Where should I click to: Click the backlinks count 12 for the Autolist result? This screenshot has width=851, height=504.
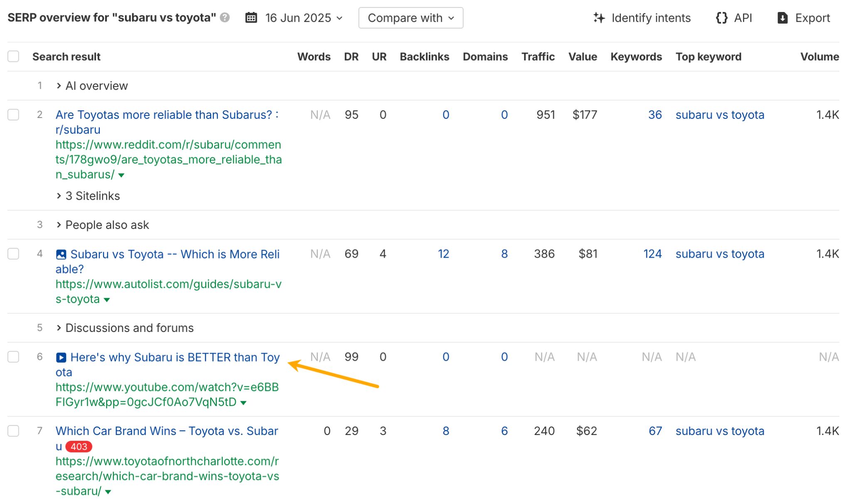(444, 254)
